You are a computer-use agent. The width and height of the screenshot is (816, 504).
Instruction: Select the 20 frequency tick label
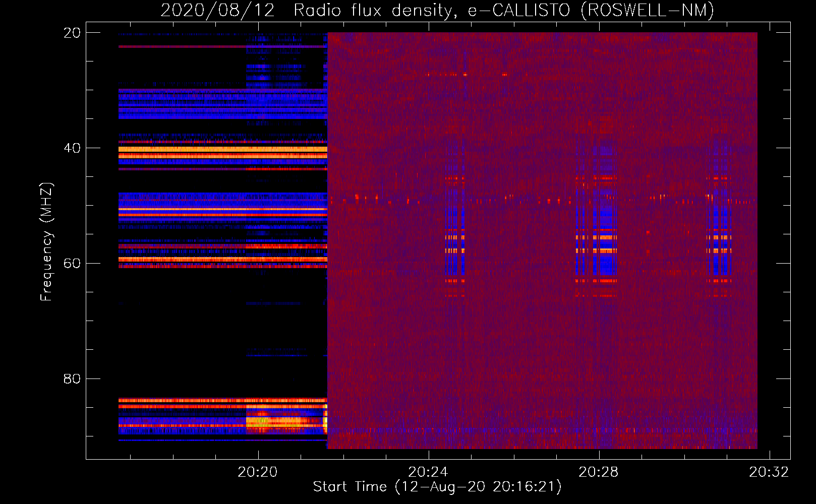72,33
